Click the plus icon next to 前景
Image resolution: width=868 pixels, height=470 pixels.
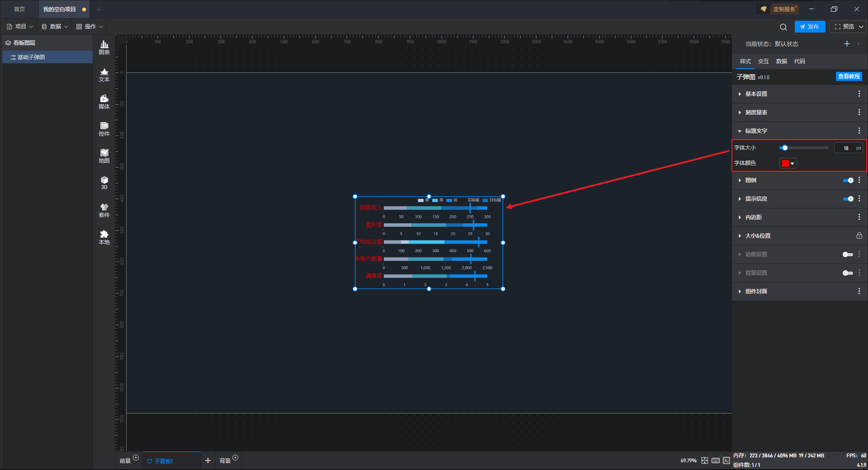pos(136,458)
